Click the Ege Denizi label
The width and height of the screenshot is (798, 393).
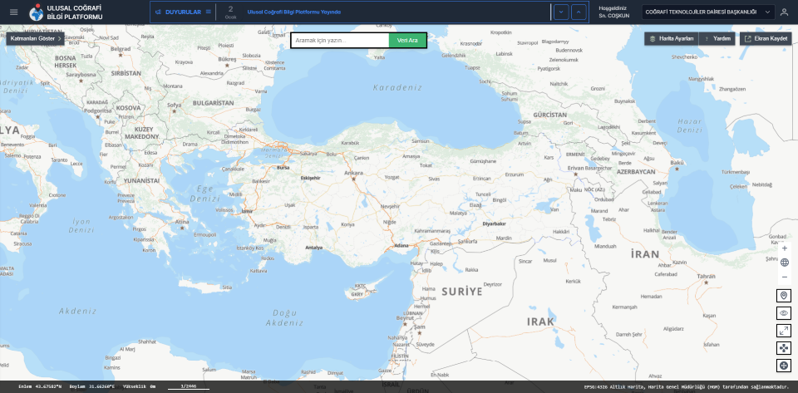[x=205, y=193]
